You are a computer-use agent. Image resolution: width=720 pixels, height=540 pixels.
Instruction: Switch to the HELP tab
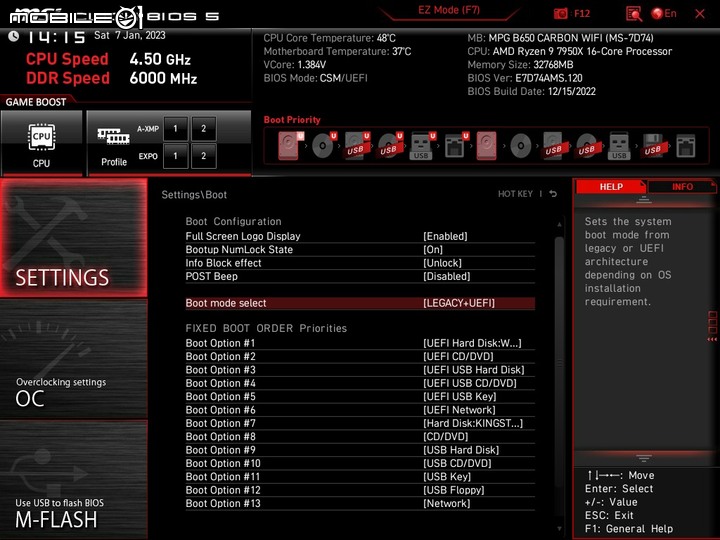click(x=611, y=186)
